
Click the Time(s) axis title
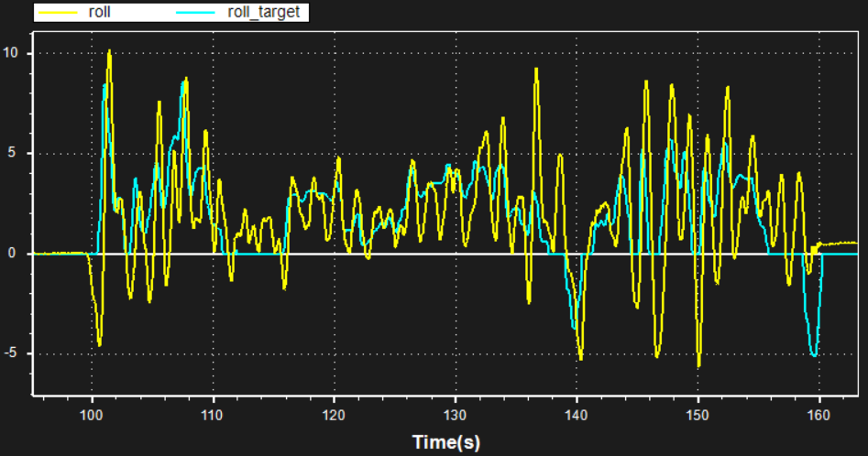446,442
